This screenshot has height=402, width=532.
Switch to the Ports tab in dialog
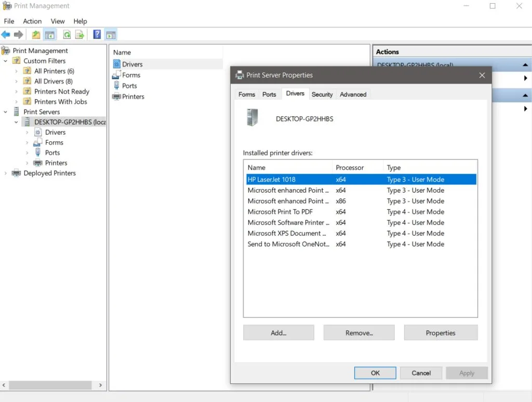coord(270,95)
